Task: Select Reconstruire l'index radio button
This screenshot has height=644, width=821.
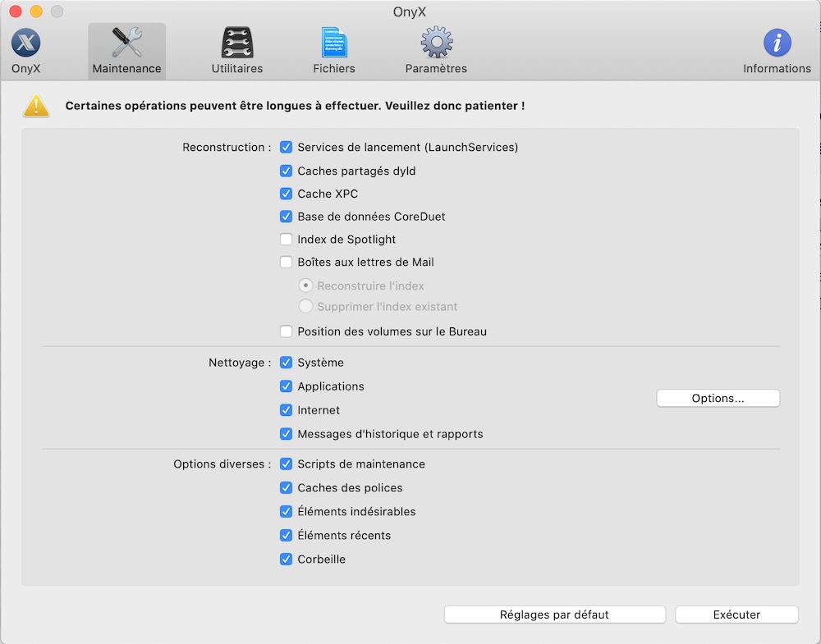Action: [305, 285]
